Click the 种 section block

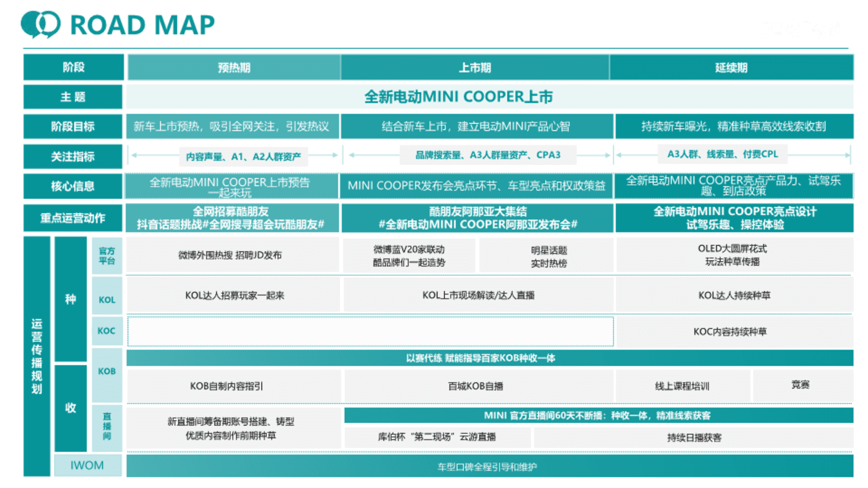(x=71, y=299)
